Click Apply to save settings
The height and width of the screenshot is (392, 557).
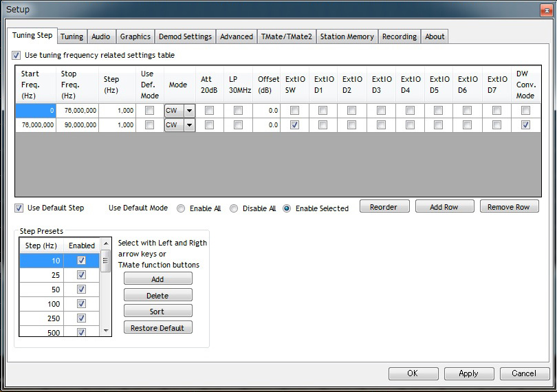coord(468,373)
